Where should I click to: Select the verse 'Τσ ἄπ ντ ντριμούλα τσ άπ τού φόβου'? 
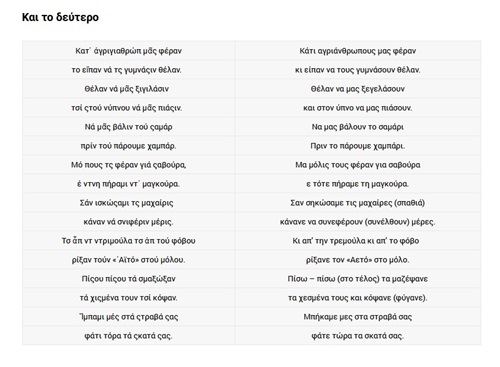point(128,241)
